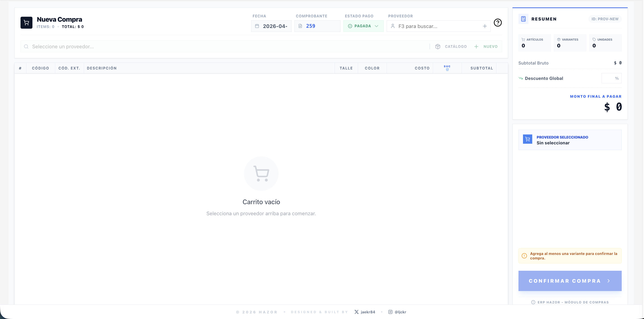Image resolution: width=644 pixels, height=319 pixels.
Task: Click the tag icon in Unidades card
Action: tap(594, 39)
